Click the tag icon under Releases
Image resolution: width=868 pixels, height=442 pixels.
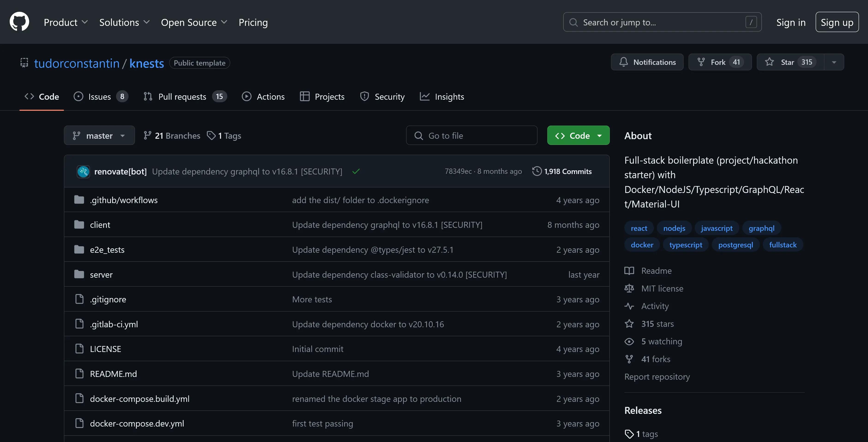point(629,434)
